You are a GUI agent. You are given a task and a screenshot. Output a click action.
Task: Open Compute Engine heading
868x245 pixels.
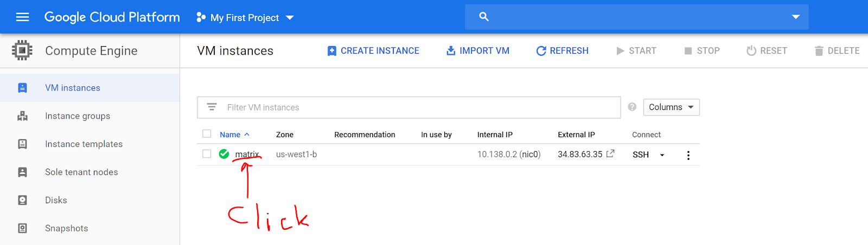(91, 51)
